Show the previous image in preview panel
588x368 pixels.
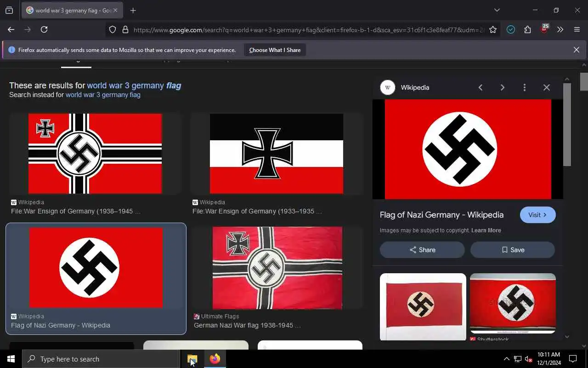point(481,87)
